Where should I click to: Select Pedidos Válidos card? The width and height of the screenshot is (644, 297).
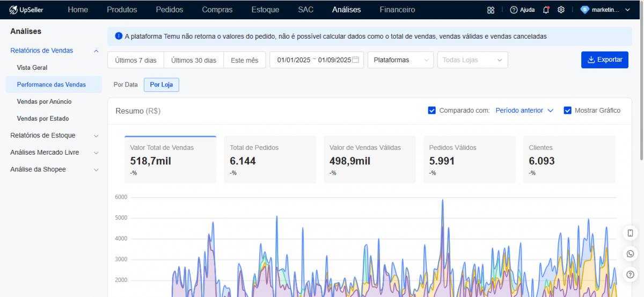tap(470, 160)
